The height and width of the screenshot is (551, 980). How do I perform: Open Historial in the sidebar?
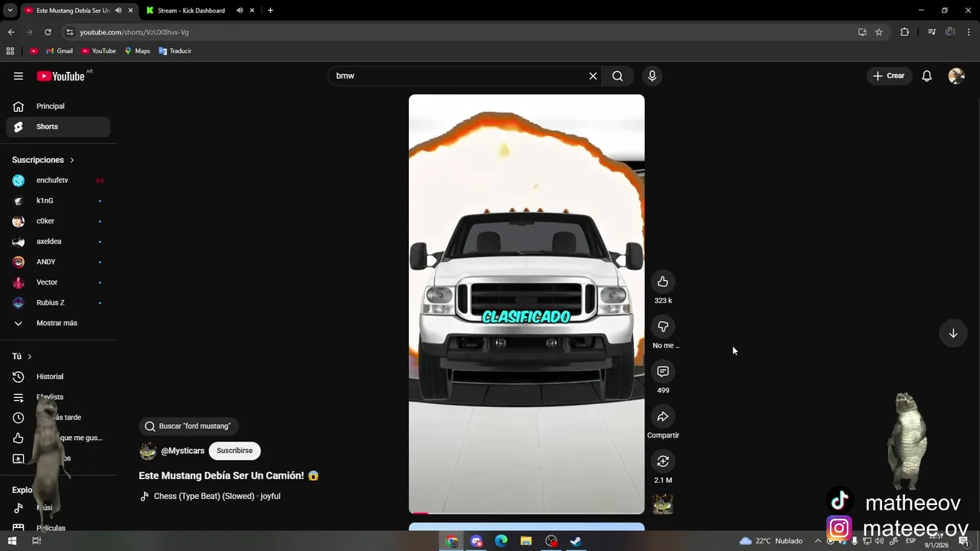[x=58, y=377]
